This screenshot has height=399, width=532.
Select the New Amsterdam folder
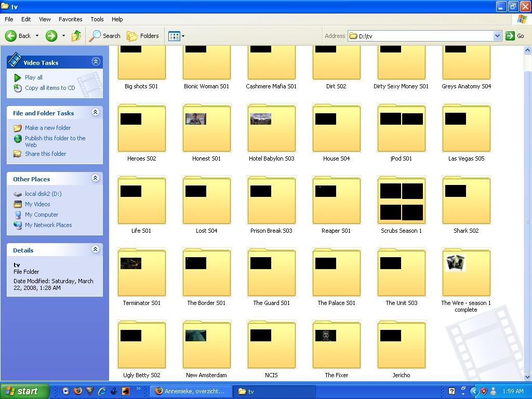click(x=207, y=345)
